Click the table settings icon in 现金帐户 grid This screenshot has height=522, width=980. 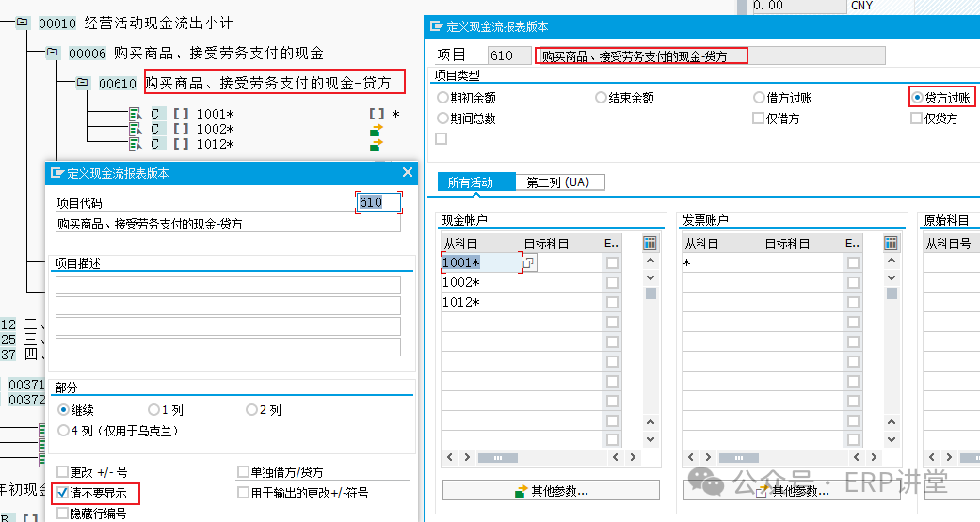point(650,244)
